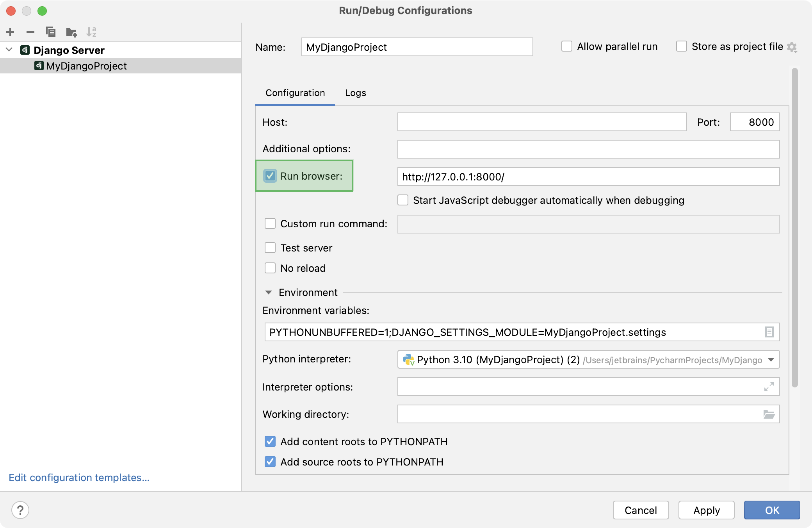Copy the MyDjangoProject configuration

51,32
